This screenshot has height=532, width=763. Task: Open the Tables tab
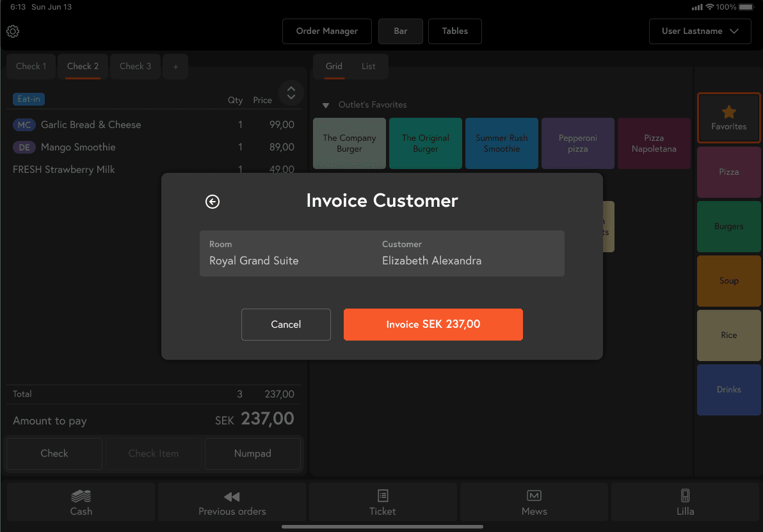click(454, 31)
